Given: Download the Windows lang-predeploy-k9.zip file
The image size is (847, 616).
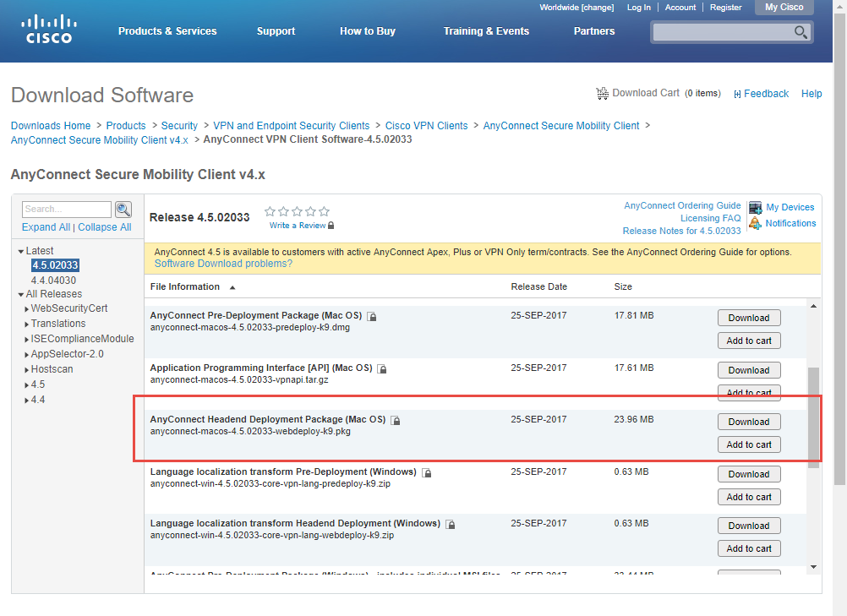Looking at the screenshot, I should [749, 474].
